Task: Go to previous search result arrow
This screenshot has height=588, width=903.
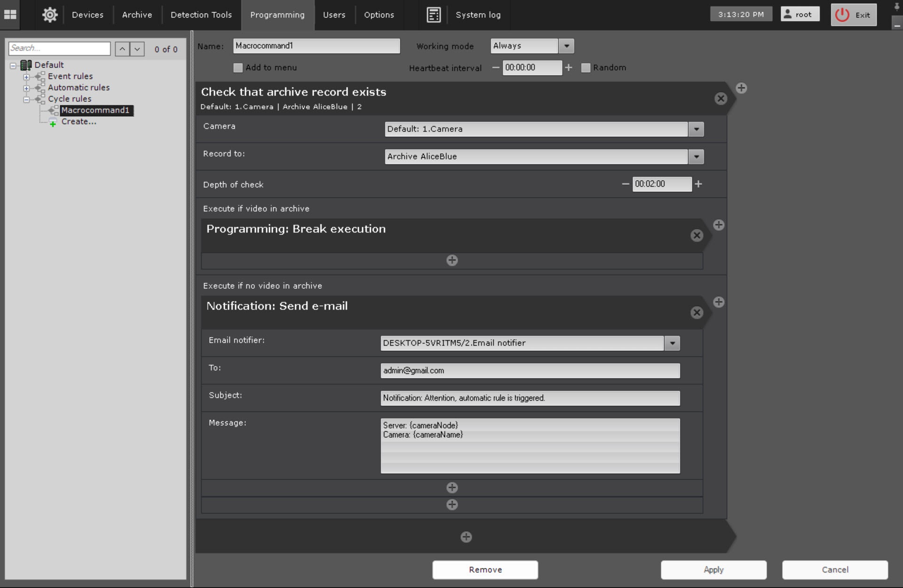Action: [x=122, y=49]
